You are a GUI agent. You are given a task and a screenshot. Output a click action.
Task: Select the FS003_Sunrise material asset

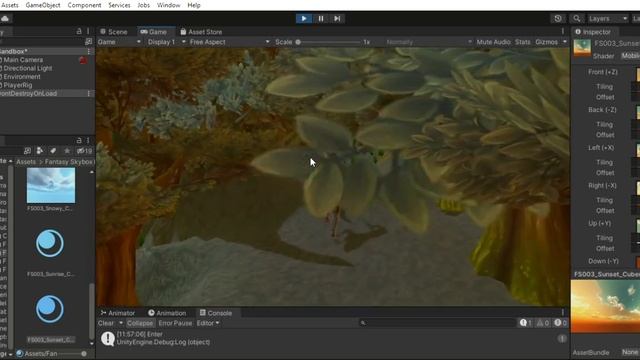(x=50, y=244)
